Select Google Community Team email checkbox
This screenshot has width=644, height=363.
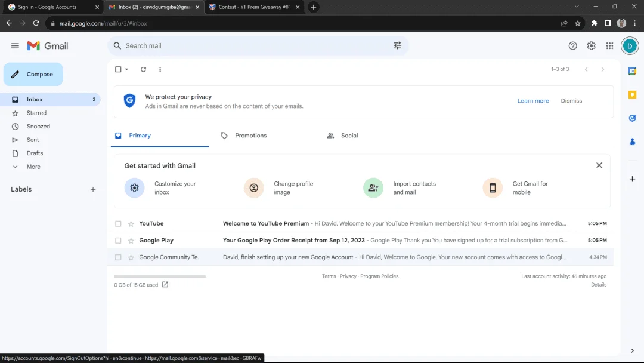pyautogui.click(x=118, y=257)
